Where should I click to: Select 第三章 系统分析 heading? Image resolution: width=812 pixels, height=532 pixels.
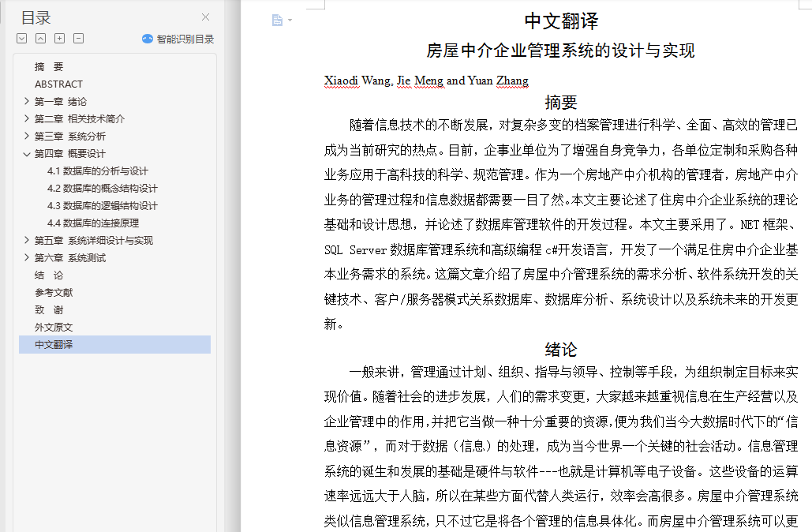70,137
